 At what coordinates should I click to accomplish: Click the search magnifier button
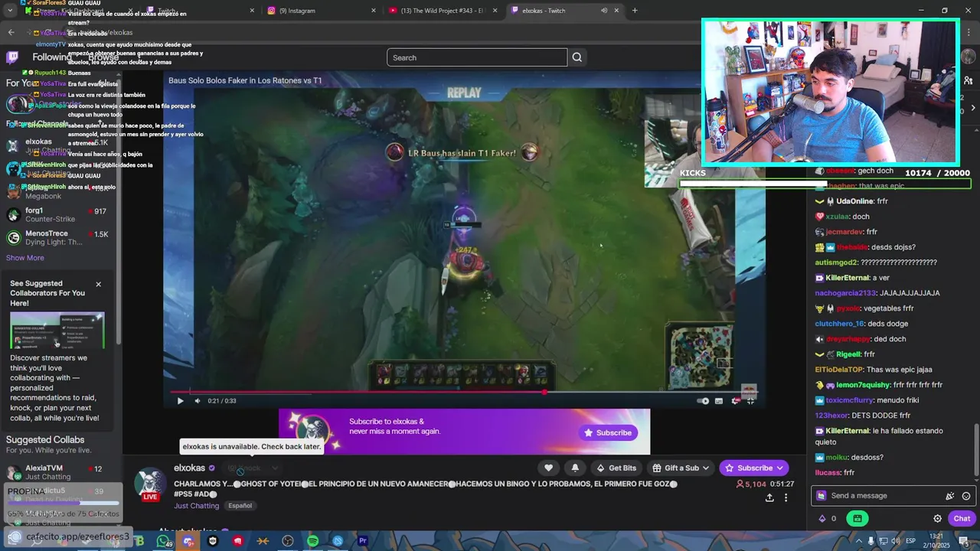click(577, 57)
